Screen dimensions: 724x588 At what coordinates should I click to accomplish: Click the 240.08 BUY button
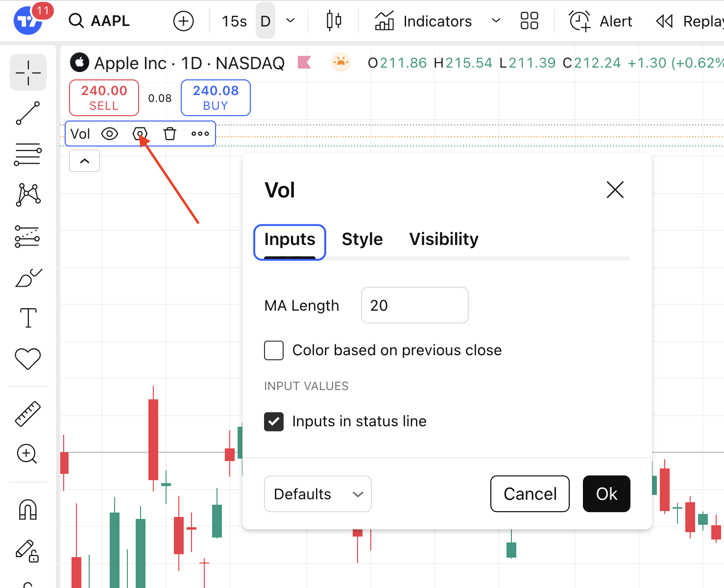tap(216, 98)
